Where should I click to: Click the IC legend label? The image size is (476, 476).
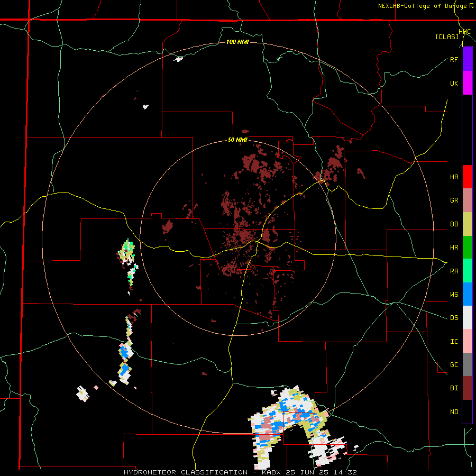tap(454, 342)
